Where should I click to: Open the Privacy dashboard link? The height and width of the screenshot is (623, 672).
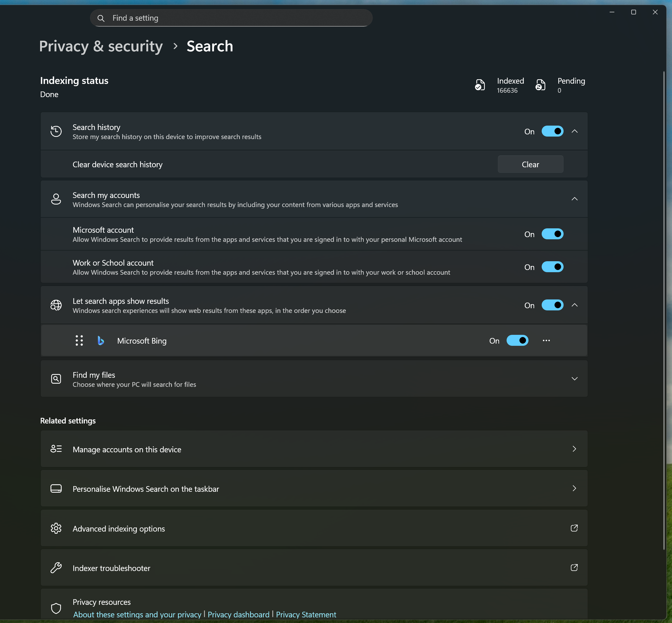point(238,614)
